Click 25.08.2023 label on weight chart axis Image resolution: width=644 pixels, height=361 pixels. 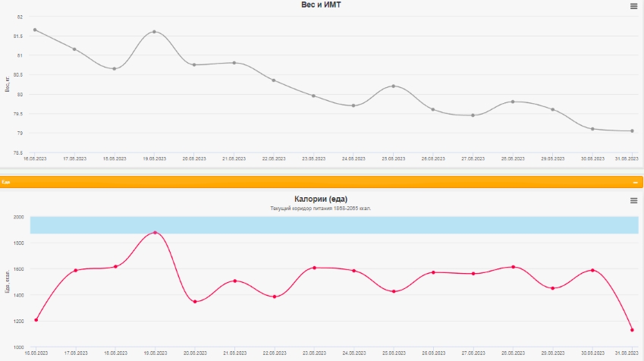click(394, 159)
